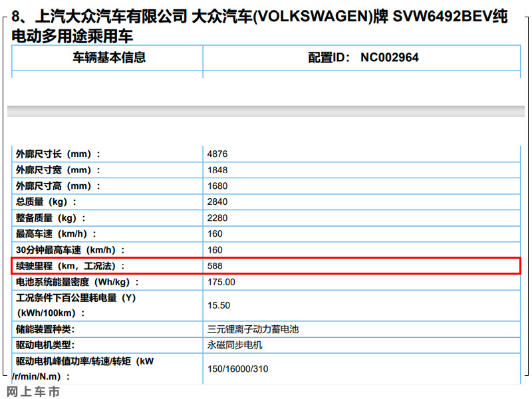Select the length value 4876
532x399 pixels.
coord(217,154)
